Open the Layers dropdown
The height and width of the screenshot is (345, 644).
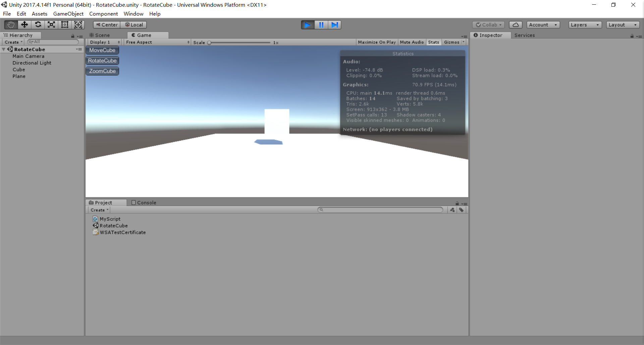(585, 24)
